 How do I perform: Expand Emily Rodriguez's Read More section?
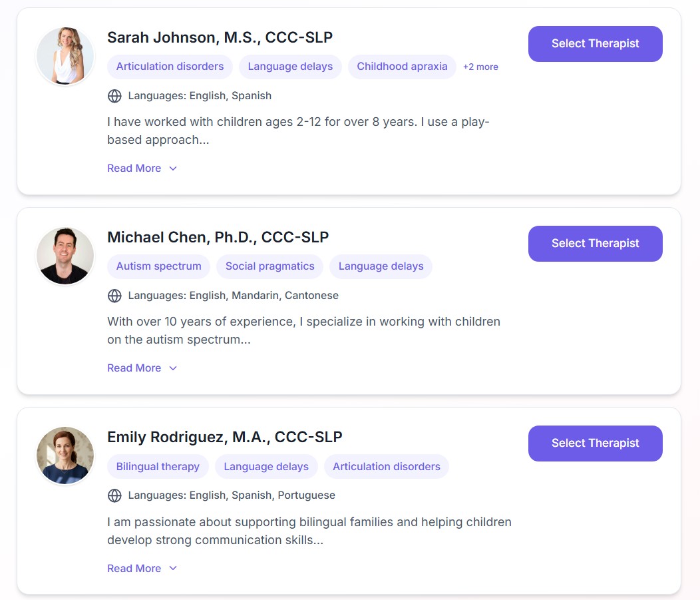(x=142, y=569)
